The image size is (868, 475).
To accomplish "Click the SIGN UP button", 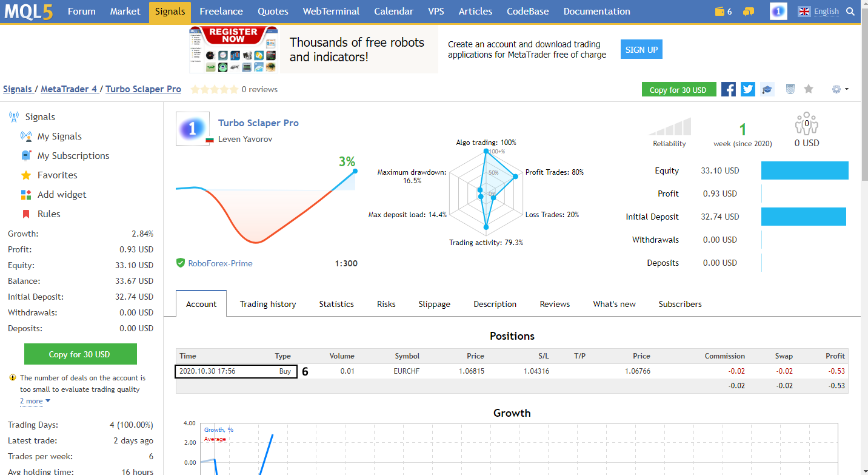I will (x=641, y=50).
